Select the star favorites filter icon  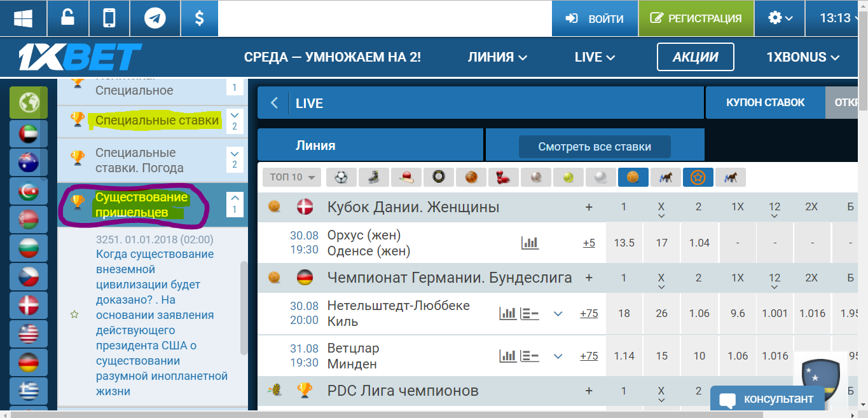pyautogui.click(x=698, y=177)
